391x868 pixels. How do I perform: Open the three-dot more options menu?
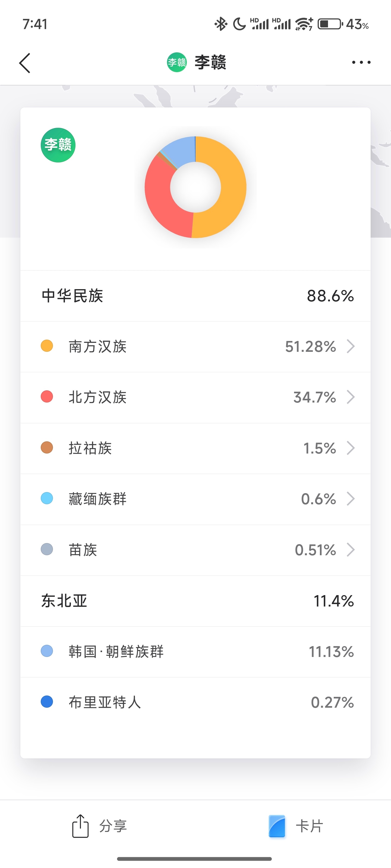(361, 62)
